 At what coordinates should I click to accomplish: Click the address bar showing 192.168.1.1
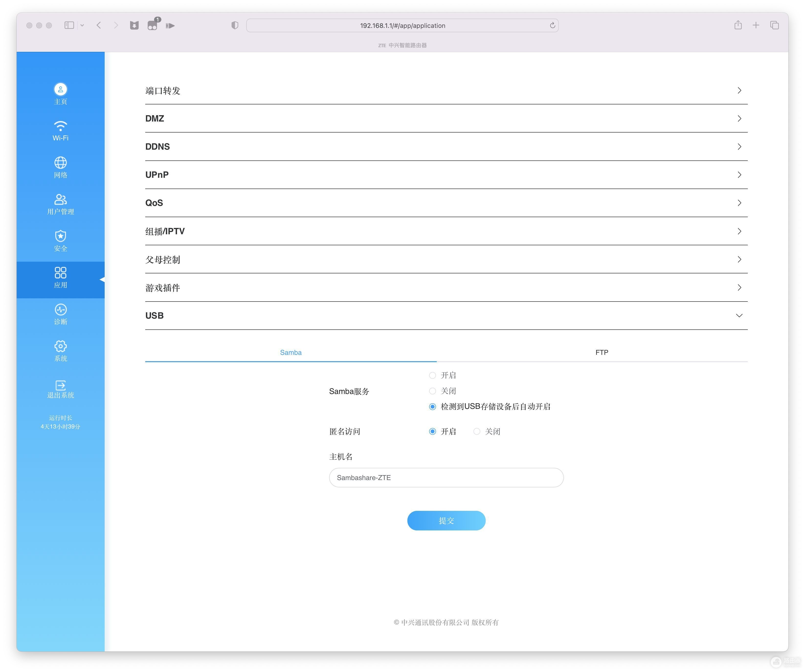click(402, 25)
